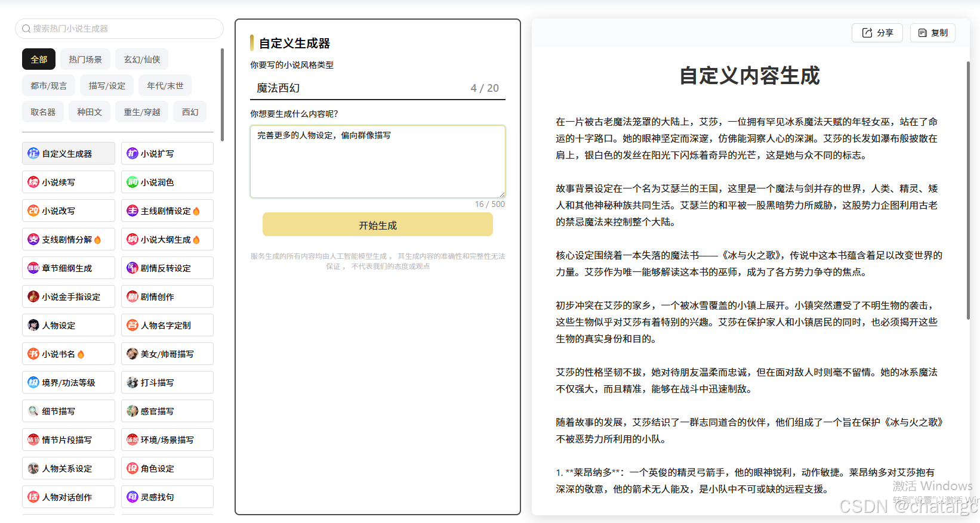The height and width of the screenshot is (523, 980).
Task: Share the generated content via 分享
Action: [x=877, y=33]
